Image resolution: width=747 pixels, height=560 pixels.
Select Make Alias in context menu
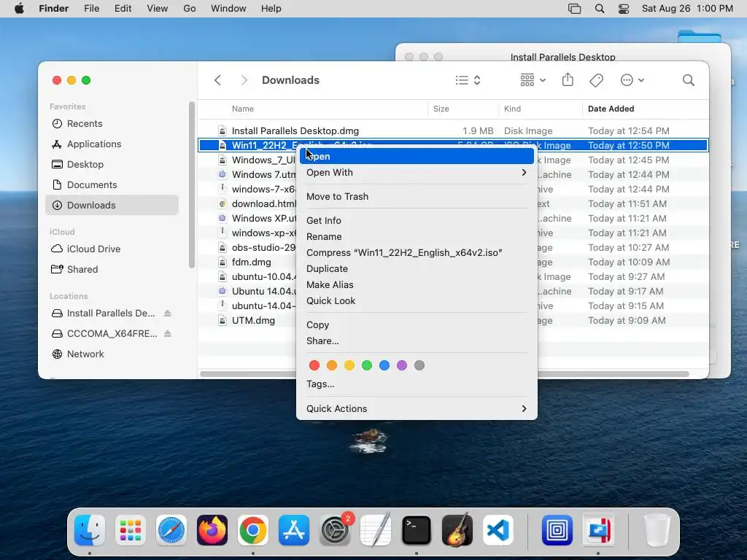pyautogui.click(x=417, y=285)
